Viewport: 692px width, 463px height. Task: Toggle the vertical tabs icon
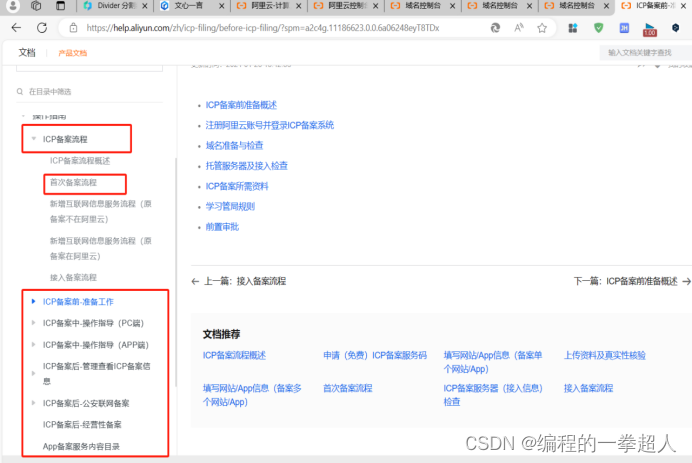(60, 5)
